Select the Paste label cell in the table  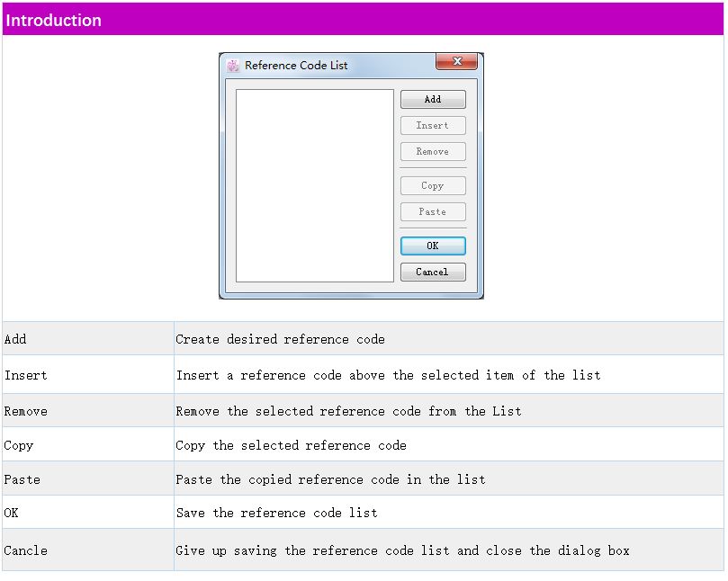tap(22, 479)
